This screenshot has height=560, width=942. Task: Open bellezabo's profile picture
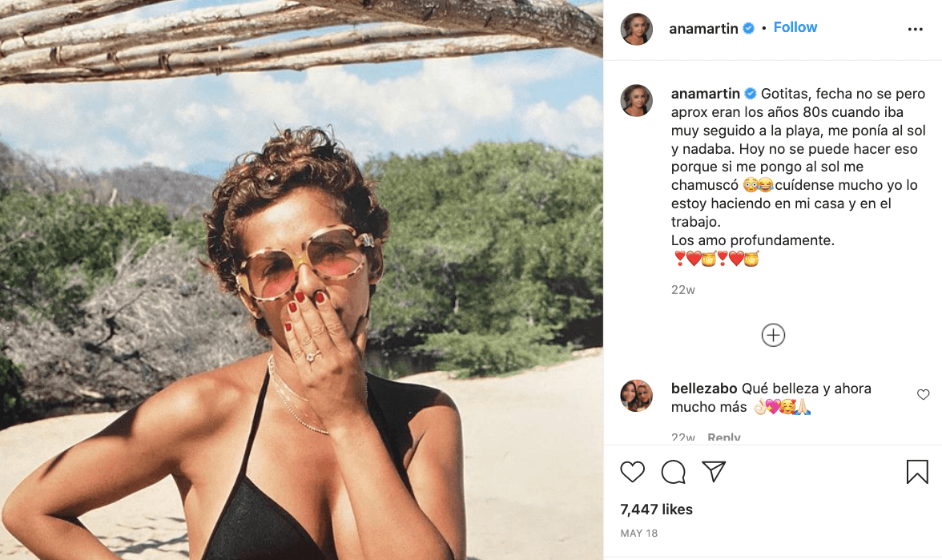tap(637, 396)
